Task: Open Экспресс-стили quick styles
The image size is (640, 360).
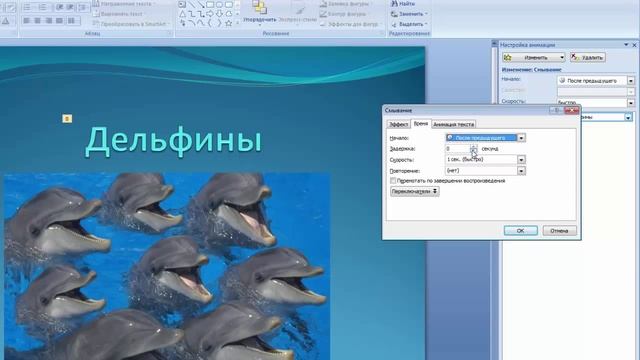Action: tap(298, 13)
